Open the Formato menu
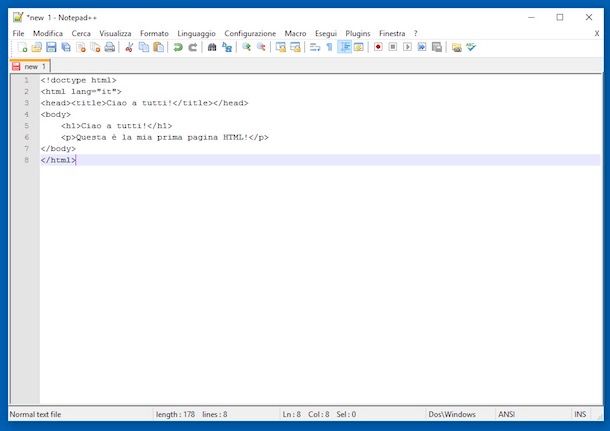This screenshot has width=610, height=431. (154, 33)
